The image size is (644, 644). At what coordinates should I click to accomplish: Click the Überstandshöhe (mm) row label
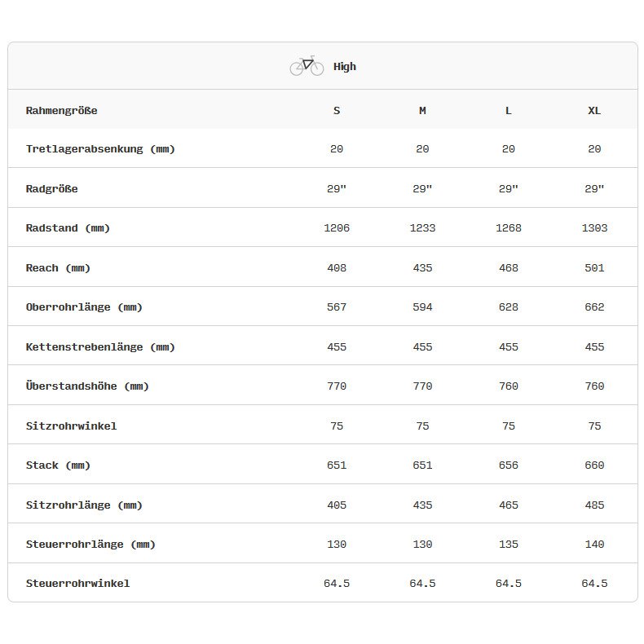(87, 386)
